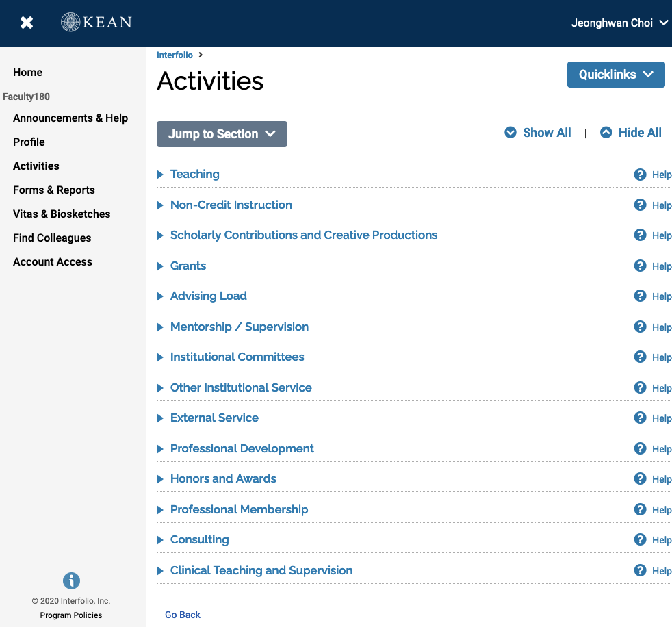
Task: Click the Kean university logo
Action: [96, 22]
